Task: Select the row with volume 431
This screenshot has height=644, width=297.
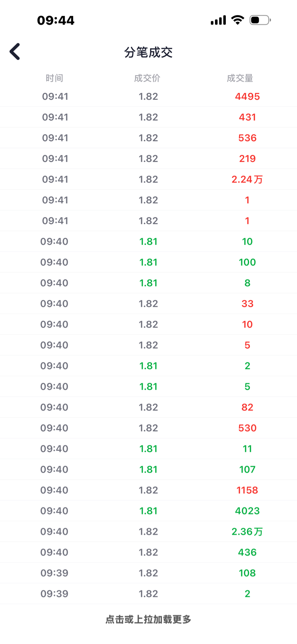Action: (148, 117)
